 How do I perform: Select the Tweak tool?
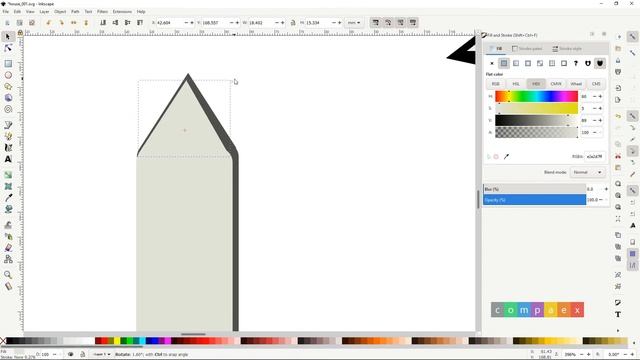(x=8, y=224)
